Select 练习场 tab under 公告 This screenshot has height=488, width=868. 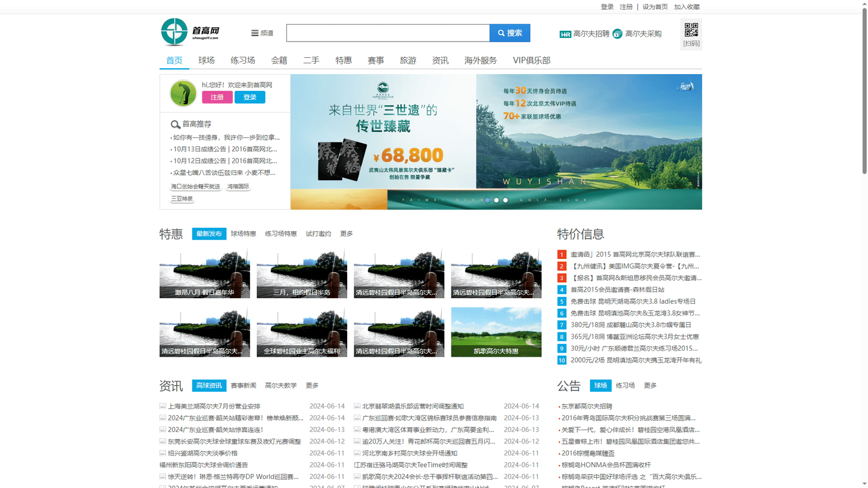pyautogui.click(x=626, y=386)
